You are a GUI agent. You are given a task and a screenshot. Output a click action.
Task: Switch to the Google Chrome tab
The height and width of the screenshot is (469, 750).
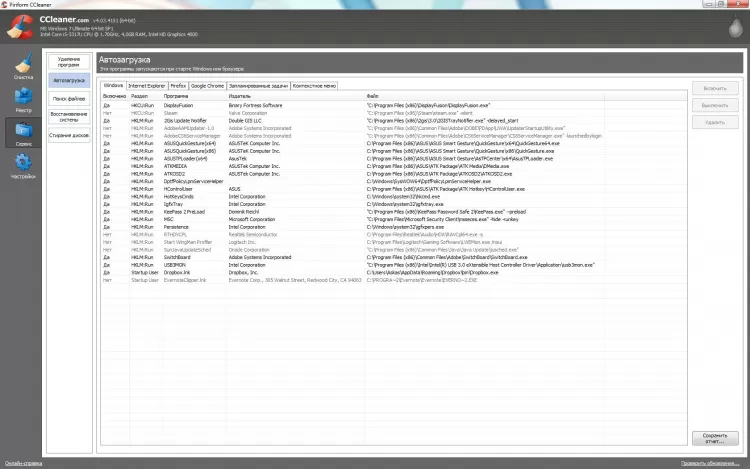coord(207,86)
